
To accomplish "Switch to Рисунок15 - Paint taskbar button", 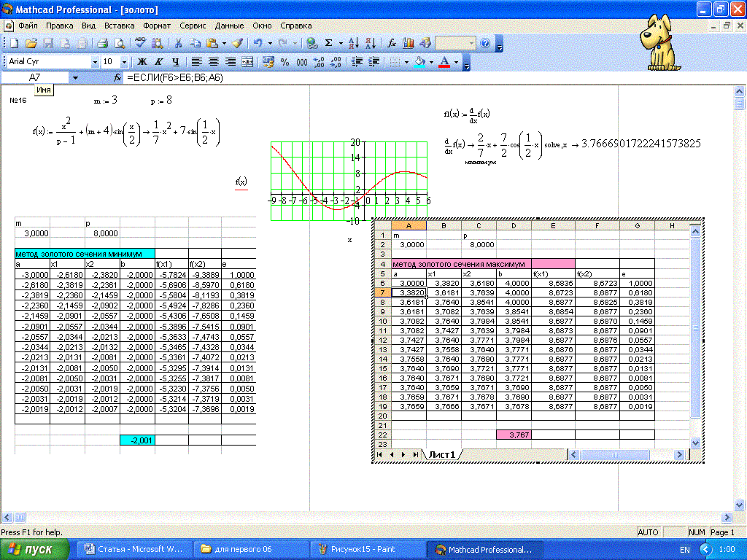I will (x=363, y=549).
